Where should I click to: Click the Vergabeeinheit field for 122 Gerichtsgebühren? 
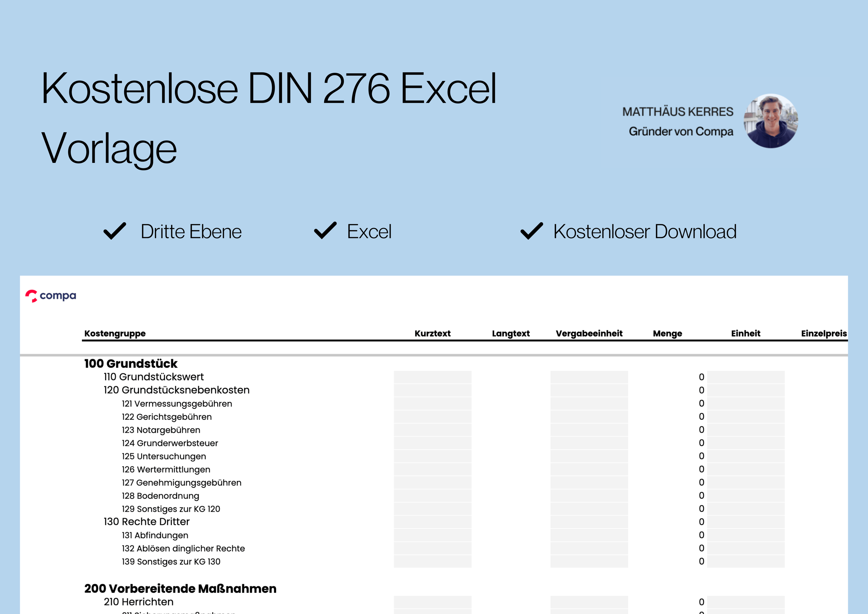pyautogui.click(x=590, y=416)
